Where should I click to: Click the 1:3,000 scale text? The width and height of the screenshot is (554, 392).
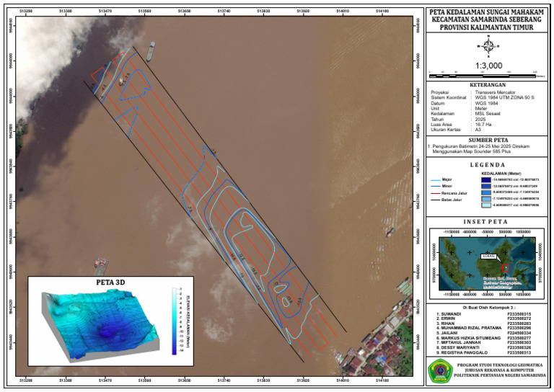point(488,66)
